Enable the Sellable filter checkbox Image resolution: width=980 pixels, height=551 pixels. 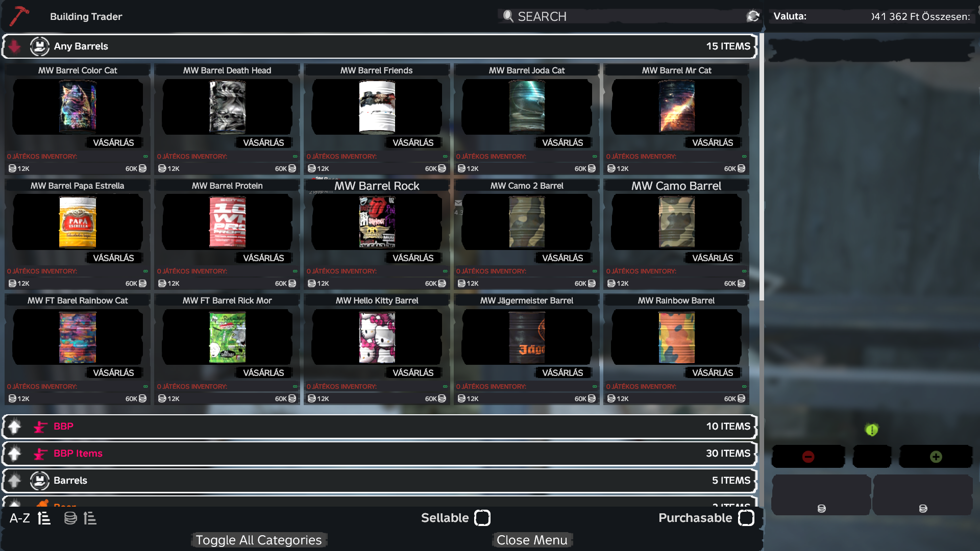click(482, 518)
